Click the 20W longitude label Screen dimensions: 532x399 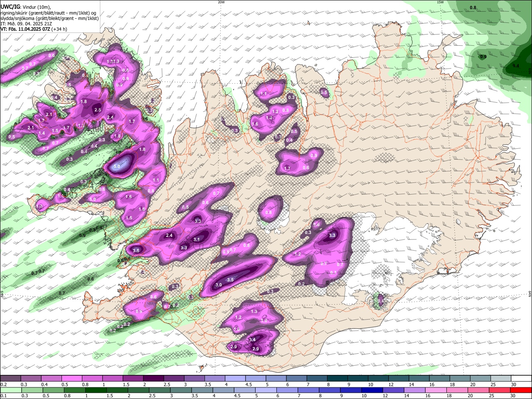click(221, 2)
